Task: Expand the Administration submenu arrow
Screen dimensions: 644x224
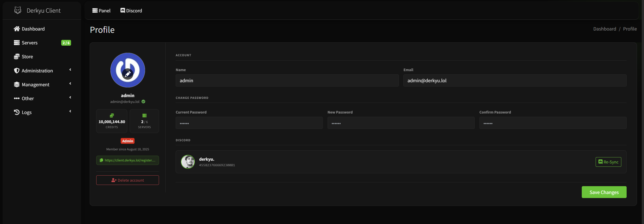Action: tap(70, 70)
